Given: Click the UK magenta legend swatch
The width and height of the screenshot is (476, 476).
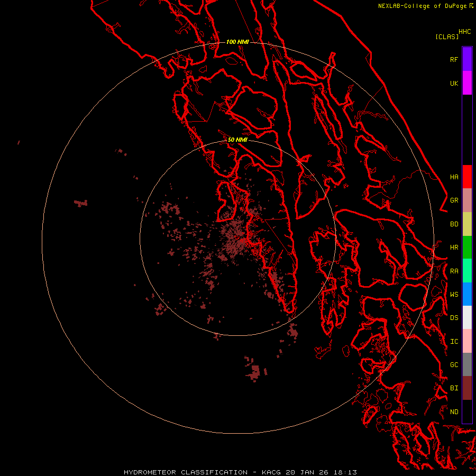Looking at the screenshot, I should 467,83.
